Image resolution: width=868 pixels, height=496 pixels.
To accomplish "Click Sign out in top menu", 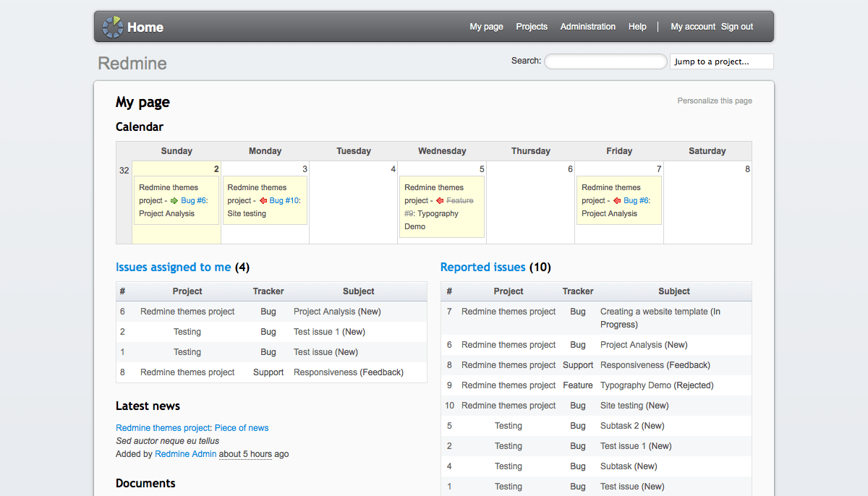I will [x=737, y=27].
